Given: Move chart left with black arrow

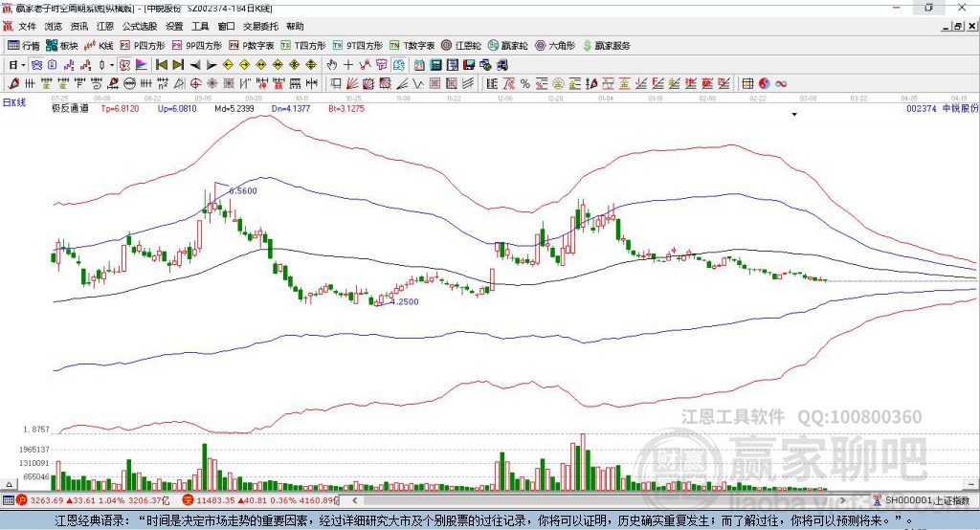Looking at the screenshot, I should [195, 65].
